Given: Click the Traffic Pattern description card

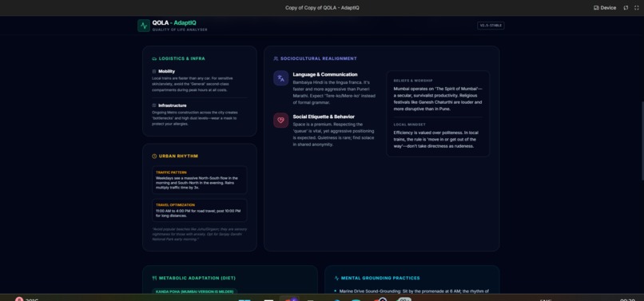Looking at the screenshot, I should point(200,180).
